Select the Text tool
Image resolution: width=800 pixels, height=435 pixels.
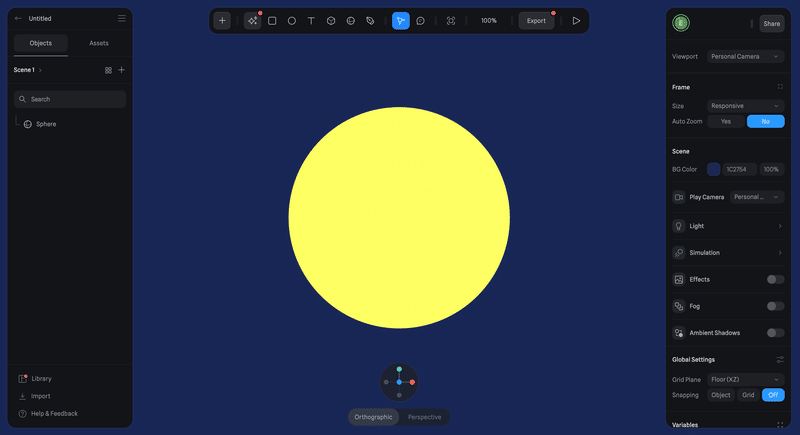click(x=311, y=21)
